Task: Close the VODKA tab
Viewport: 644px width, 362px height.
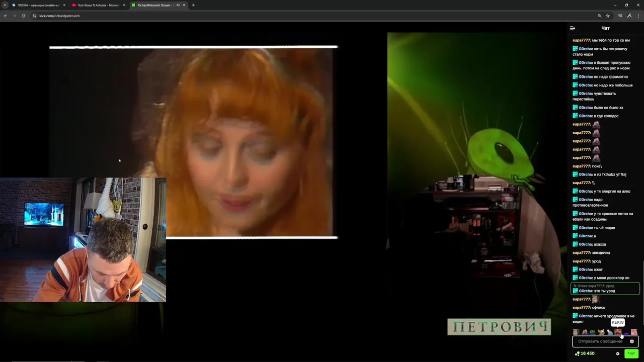Action: click(64, 5)
